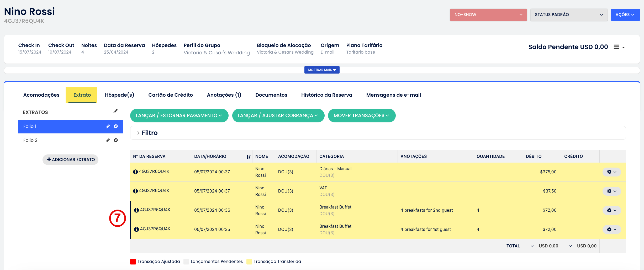Screen dimensions: 644x270
Task: Click the MOSTRAR MAIS button
Action: click(x=322, y=70)
